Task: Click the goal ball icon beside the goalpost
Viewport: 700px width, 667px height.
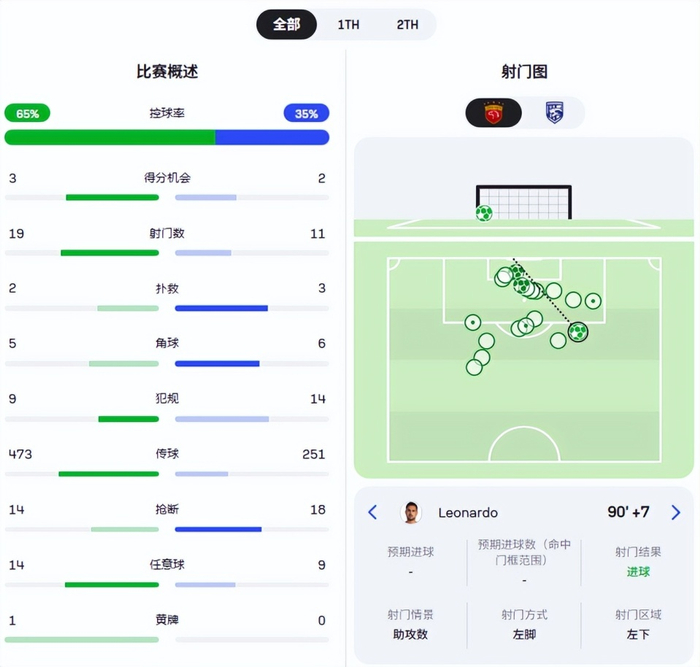Action: 484,213
